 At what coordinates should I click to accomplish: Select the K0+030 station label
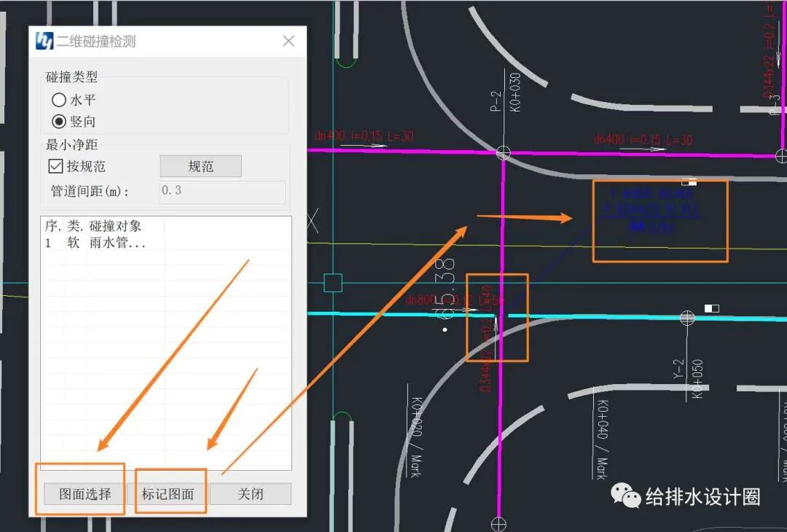click(515, 93)
